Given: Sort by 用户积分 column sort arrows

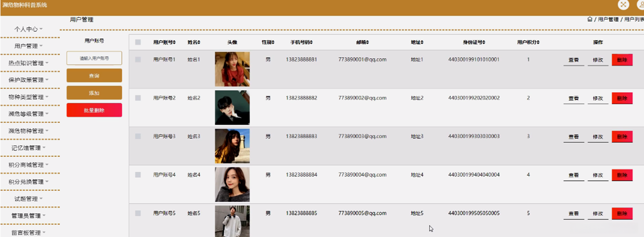Looking at the screenshot, I should pyautogui.click(x=538, y=43).
